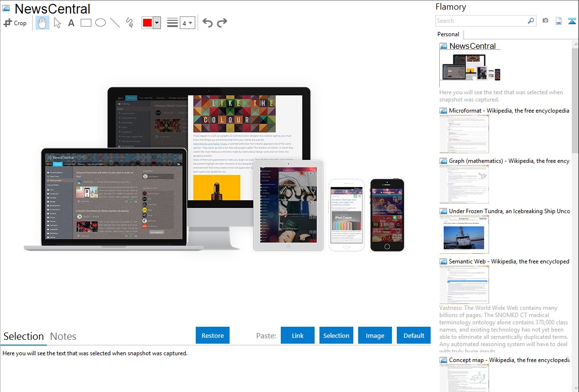Select the Semantic Web thumbnail

[x=464, y=285]
